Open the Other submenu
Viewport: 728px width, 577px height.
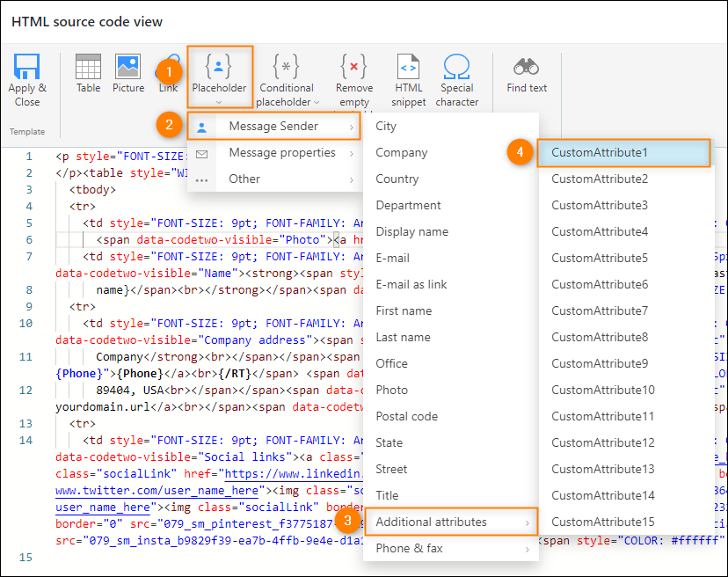pyautogui.click(x=274, y=179)
